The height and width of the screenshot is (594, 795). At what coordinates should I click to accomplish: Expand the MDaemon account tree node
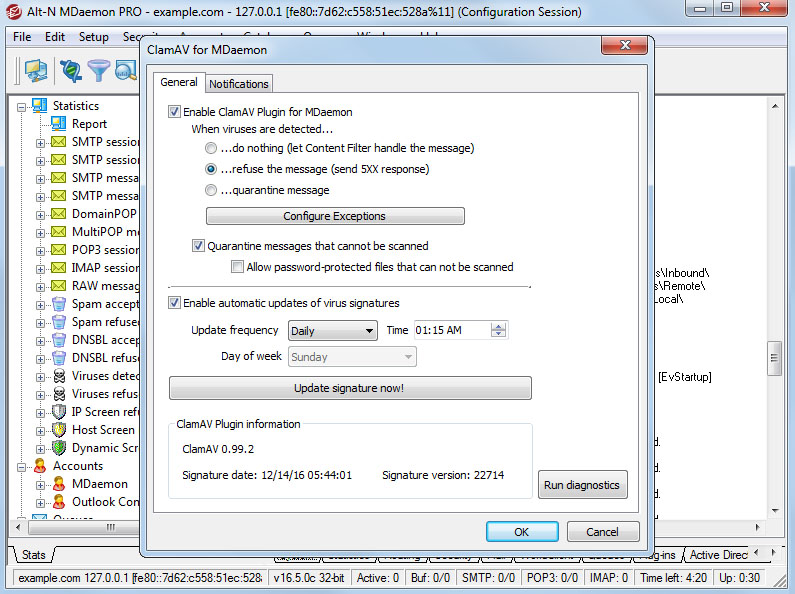pyautogui.click(x=41, y=486)
